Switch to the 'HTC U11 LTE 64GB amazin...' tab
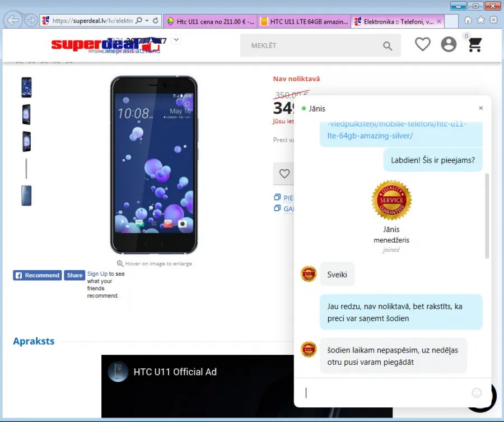The width and height of the screenshot is (504, 422). [304, 21]
